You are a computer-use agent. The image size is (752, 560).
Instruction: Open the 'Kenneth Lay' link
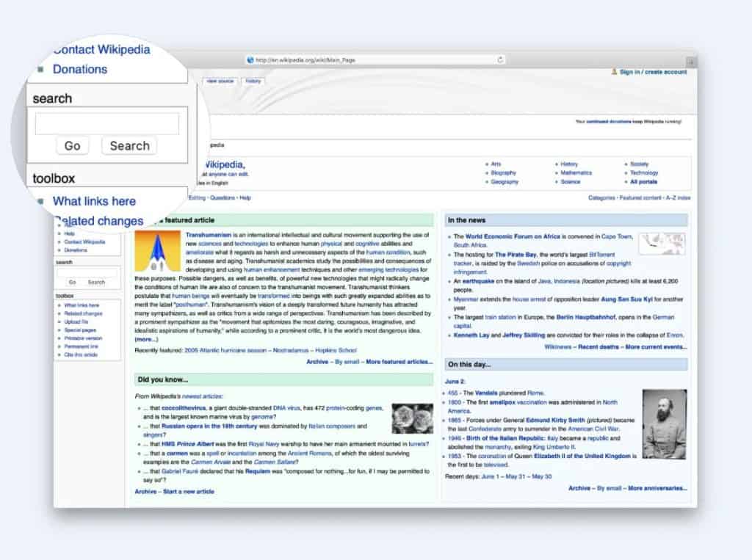tap(471, 335)
